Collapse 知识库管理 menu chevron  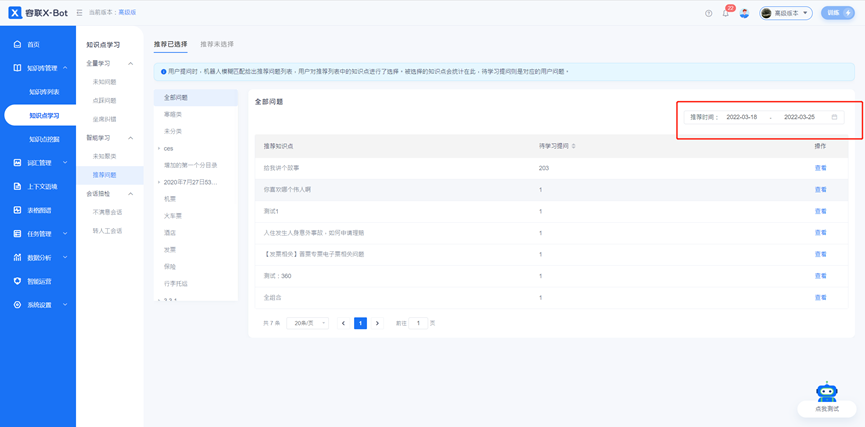pyautogui.click(x=65, y=68)
